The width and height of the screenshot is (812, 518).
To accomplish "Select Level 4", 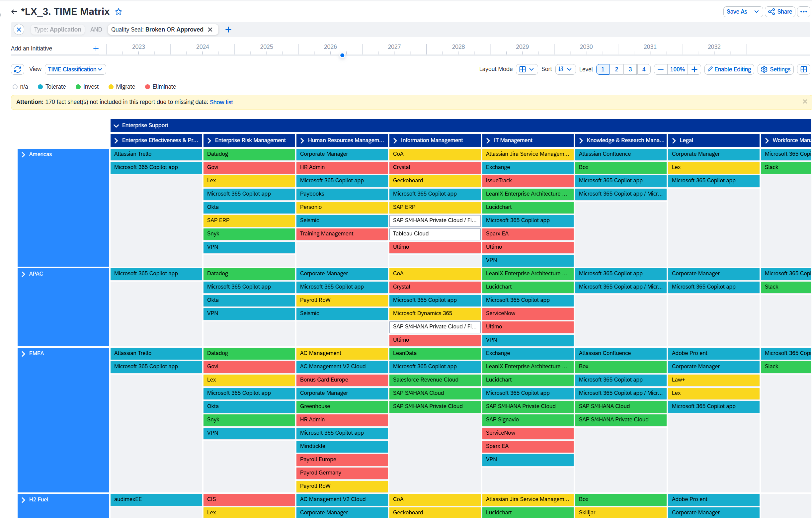I will click(x=644, y=69).
